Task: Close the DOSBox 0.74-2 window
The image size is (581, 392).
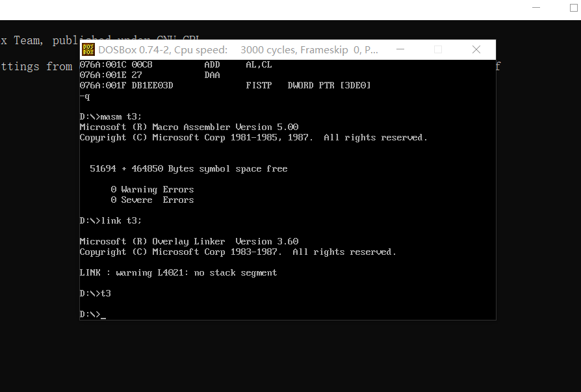Action: (x=476, y=49)
